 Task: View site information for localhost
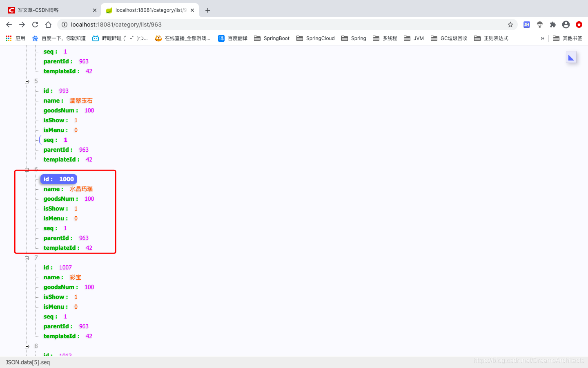(x=65, y=25)
